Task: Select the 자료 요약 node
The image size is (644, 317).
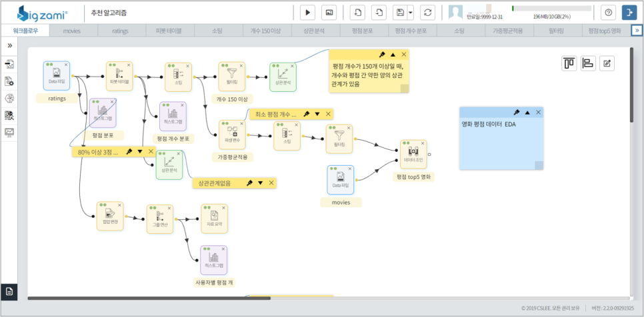Action: tap(215, 218)
